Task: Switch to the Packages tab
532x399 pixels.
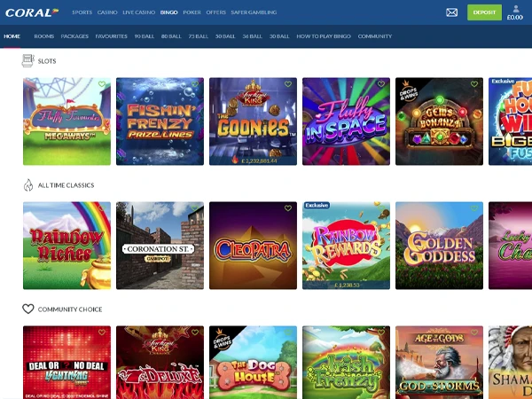Action: [x=74, y=36]
